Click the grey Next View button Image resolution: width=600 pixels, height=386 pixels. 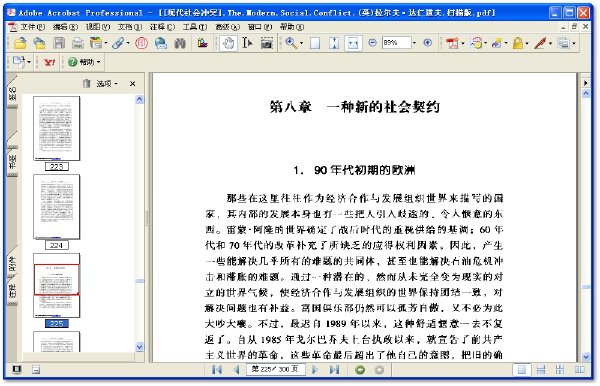(379, 370)
